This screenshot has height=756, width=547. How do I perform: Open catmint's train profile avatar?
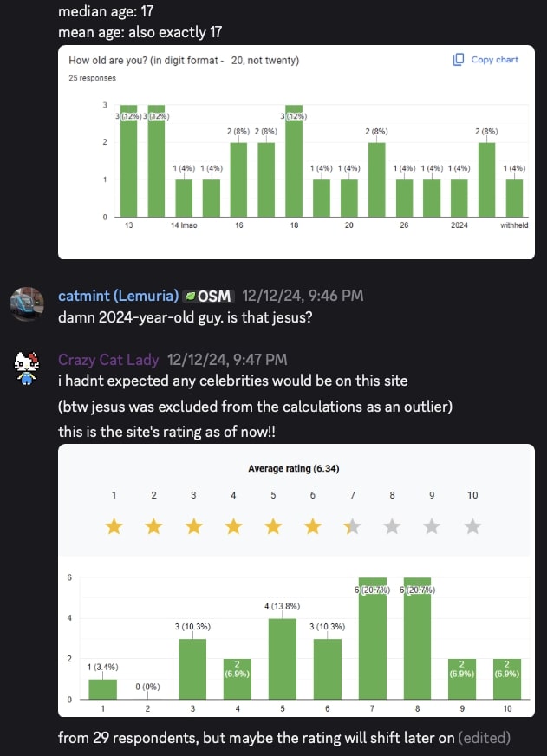tap(28, 303)
